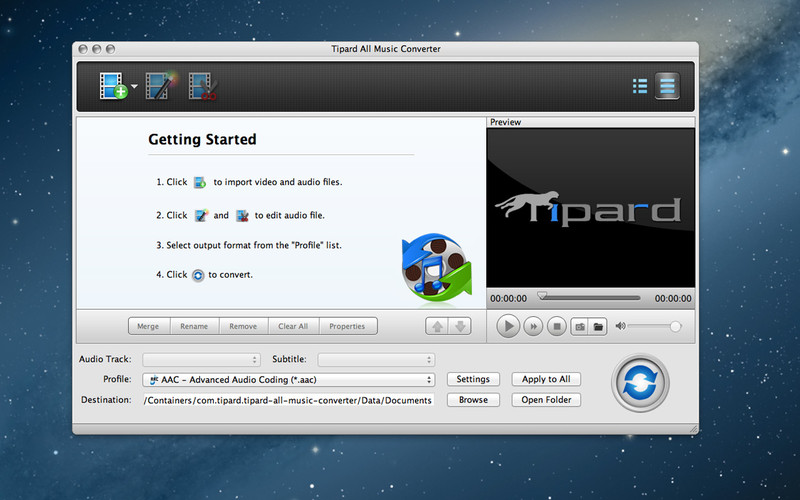Click clip icon in Getting Started step 2

[x=242, y=216]
